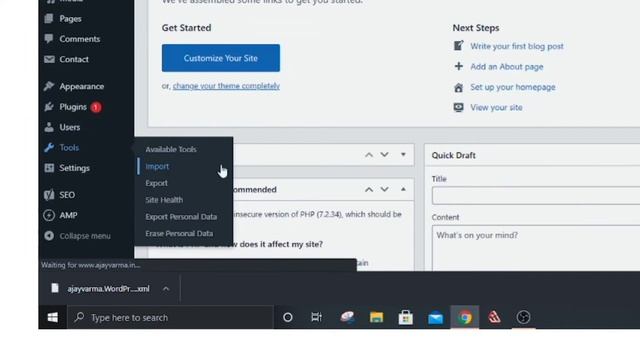Click the Quick Draft Content text area
Viewport: 640px width, 360px height.
point(536,248)
